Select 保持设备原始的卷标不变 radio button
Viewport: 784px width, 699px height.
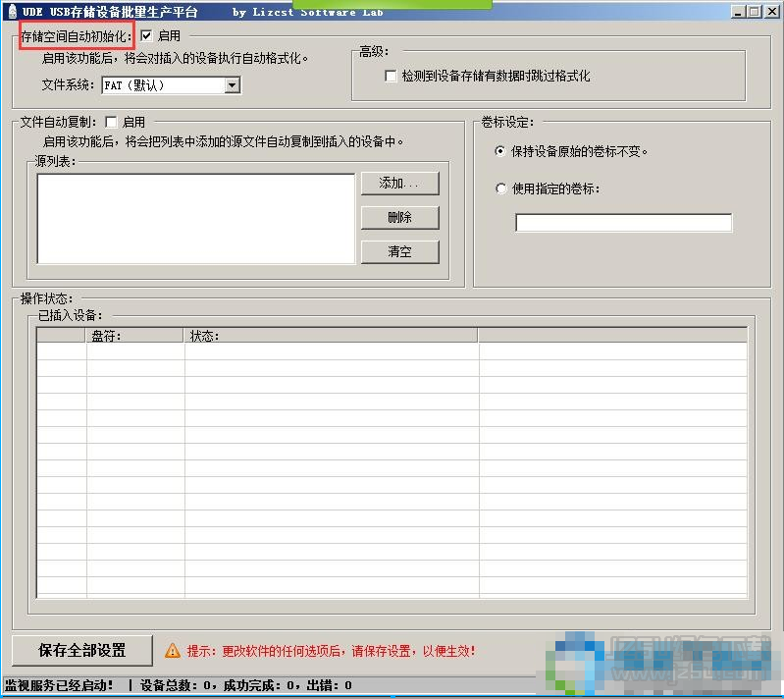pyautogui.click(x=500, y=151)
